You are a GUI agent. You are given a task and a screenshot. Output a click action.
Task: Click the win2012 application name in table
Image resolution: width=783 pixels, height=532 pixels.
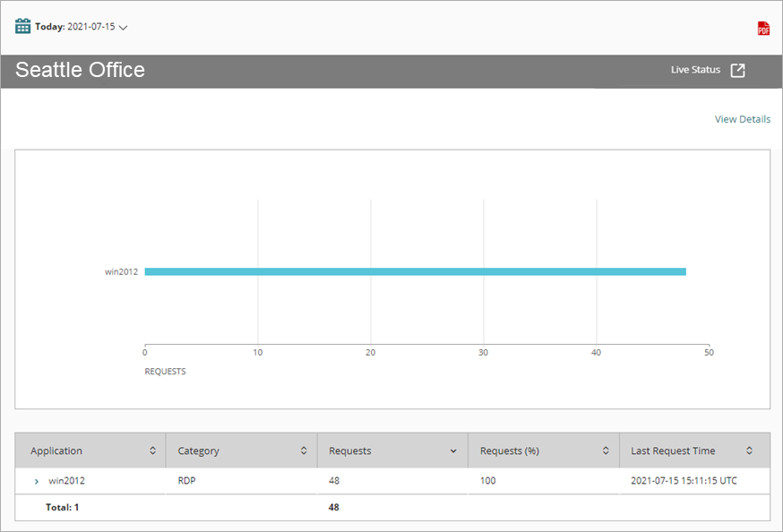coord(66,481)
